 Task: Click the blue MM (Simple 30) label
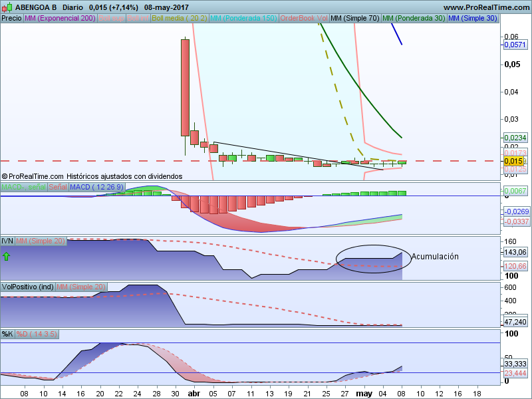click(x=473, y=18)
